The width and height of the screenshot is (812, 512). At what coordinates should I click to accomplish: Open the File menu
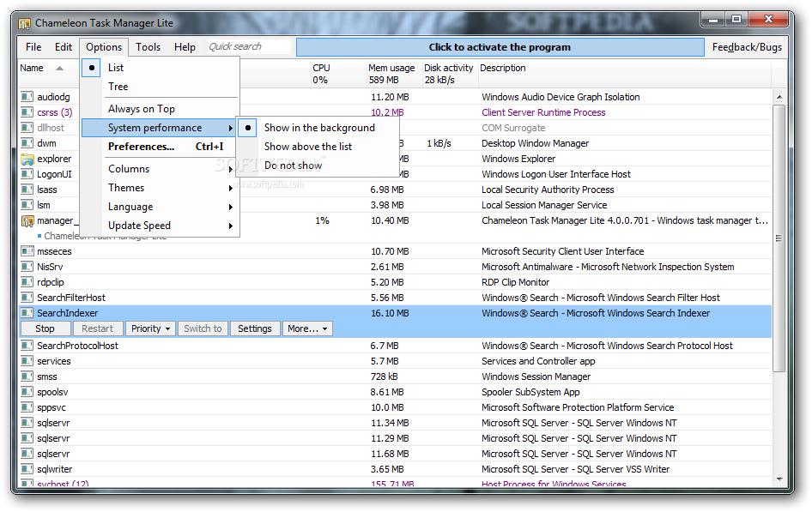click(33, 47)
